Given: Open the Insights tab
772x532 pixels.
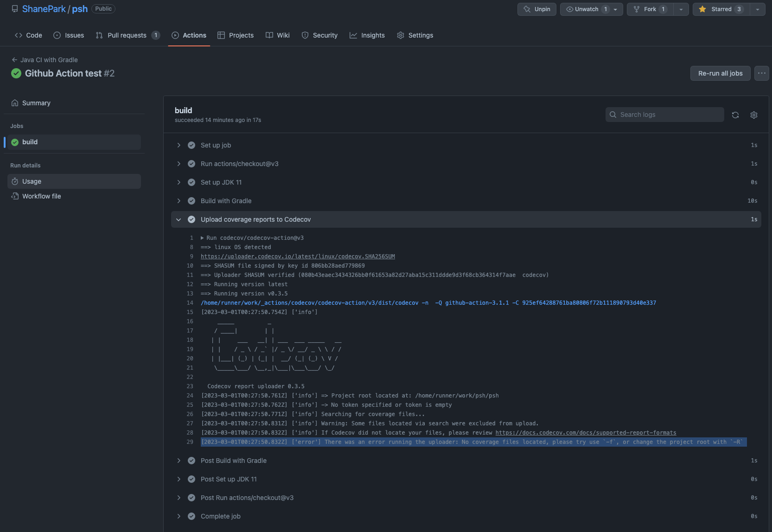Looking at the screenshot, I should [x=367, y=35].
